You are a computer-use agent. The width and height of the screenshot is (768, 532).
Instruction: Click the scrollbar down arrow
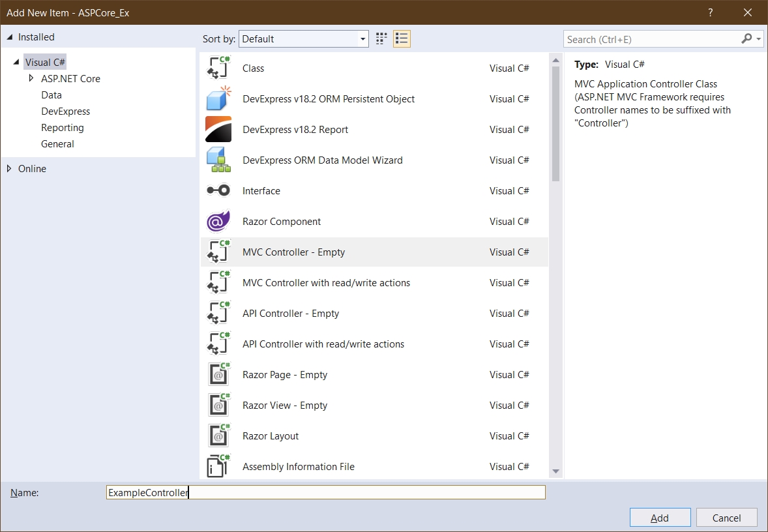click(555, 471)
